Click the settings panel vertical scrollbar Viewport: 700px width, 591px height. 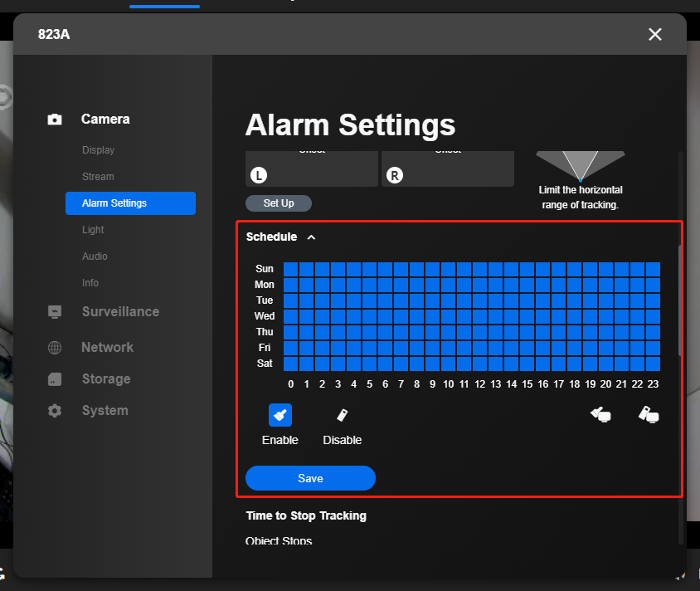(x=680, y=300)
